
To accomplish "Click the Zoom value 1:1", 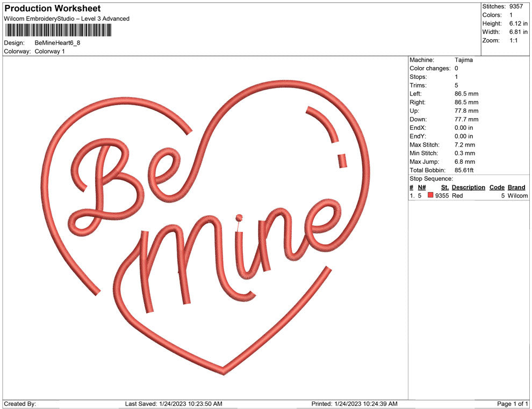I will [x=513, y=41].
